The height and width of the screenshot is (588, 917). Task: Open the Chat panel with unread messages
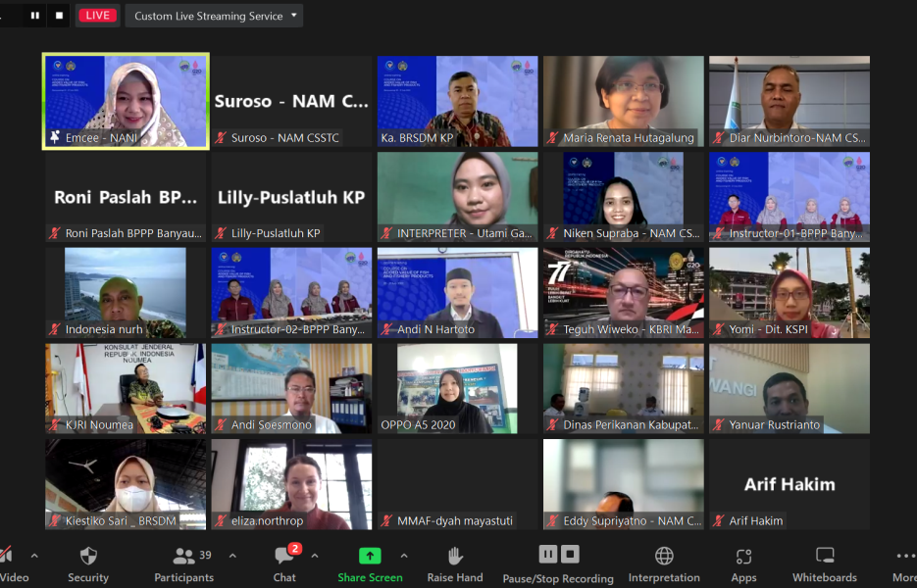[x=284, y=563]
